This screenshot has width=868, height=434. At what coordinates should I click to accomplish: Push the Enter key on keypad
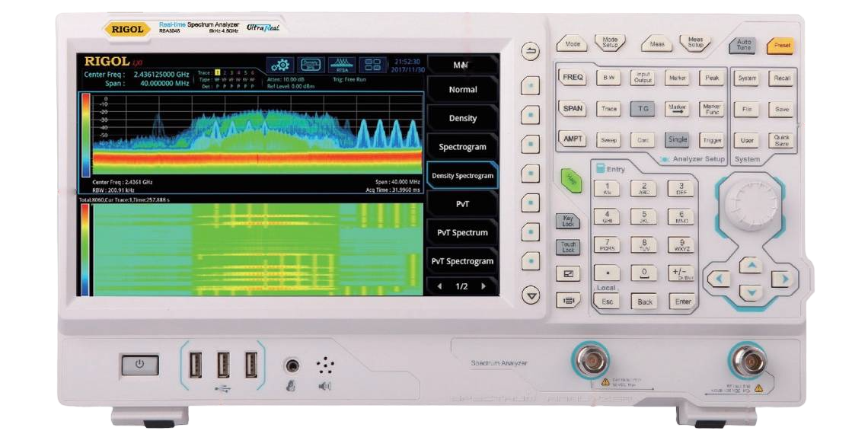tap(682, 302)
